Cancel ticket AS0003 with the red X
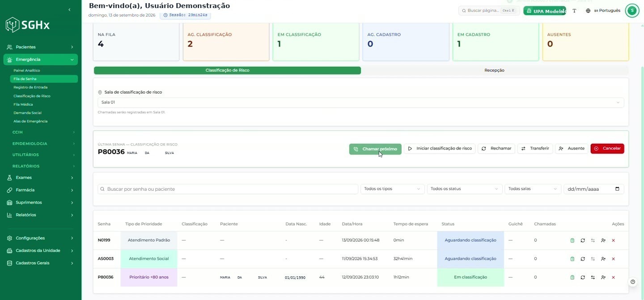The image size is (644, 300). 613,259
